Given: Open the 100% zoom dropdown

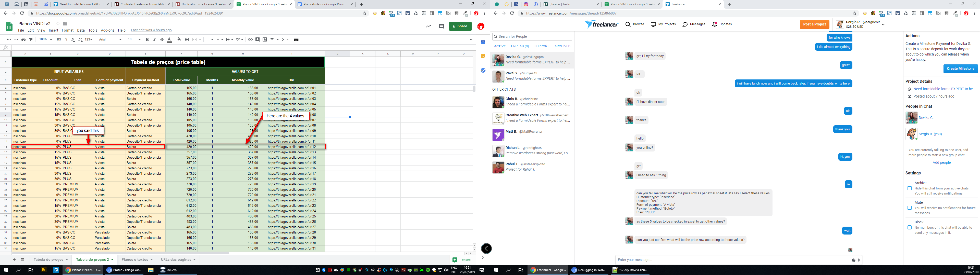Looking at the screenshot, I should pos(45,39).
